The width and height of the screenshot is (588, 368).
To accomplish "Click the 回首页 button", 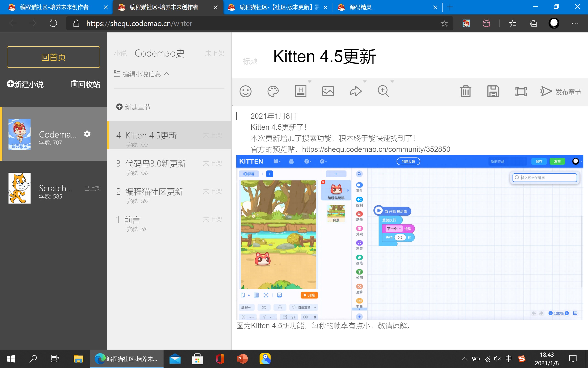I will [54, 57].
